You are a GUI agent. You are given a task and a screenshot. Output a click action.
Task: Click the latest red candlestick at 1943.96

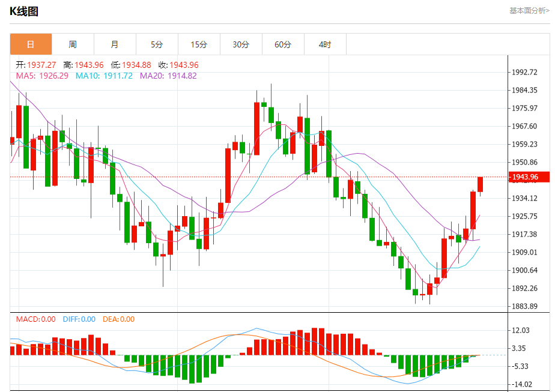481,185
